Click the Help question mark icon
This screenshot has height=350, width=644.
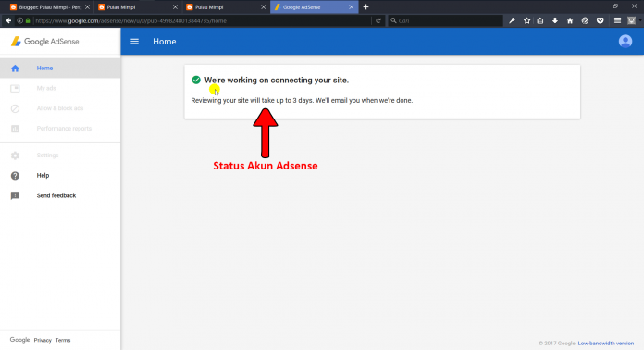(x=15, y=176)
